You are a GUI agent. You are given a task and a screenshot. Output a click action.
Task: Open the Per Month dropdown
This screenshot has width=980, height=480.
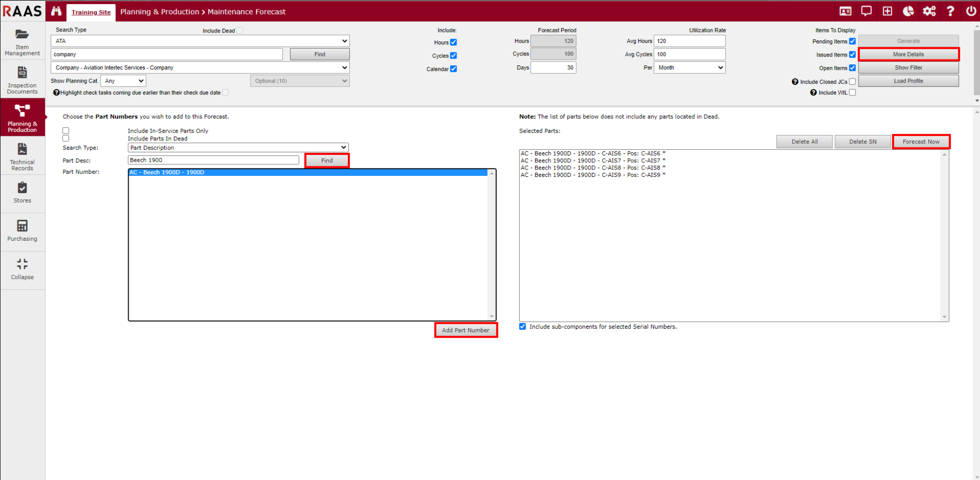click(x=689, y=68)
